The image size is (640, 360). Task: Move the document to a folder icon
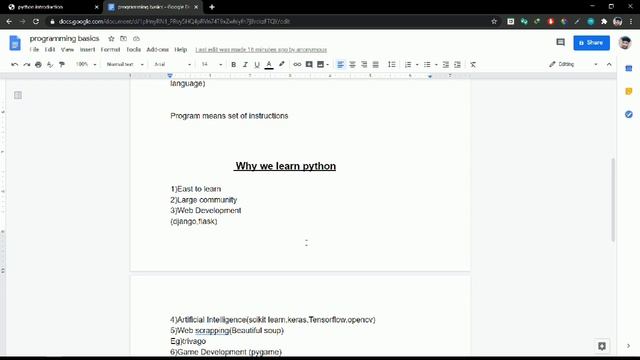[x=123, y=38]
